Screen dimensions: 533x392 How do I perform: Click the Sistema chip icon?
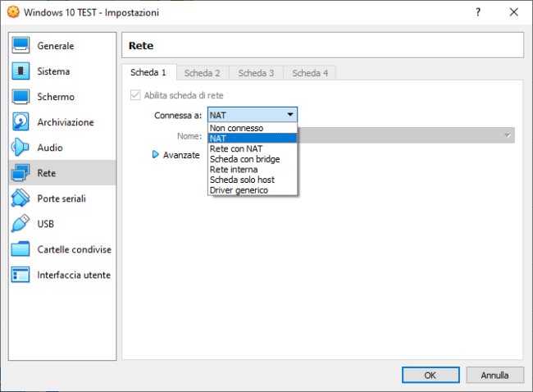coord(20,71)
